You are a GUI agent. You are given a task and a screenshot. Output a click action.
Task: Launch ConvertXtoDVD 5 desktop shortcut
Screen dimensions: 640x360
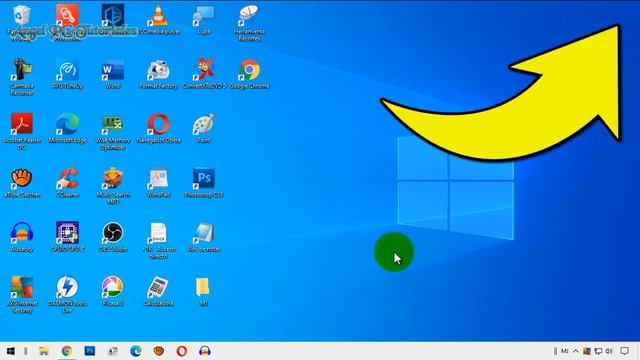click(204, 70)
